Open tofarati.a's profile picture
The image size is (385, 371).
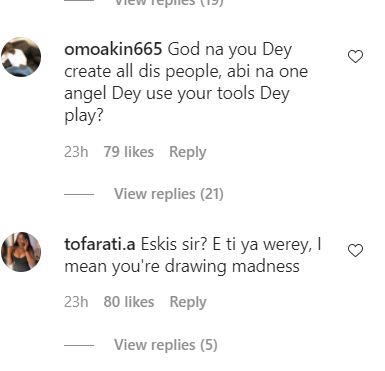[21, 252]
